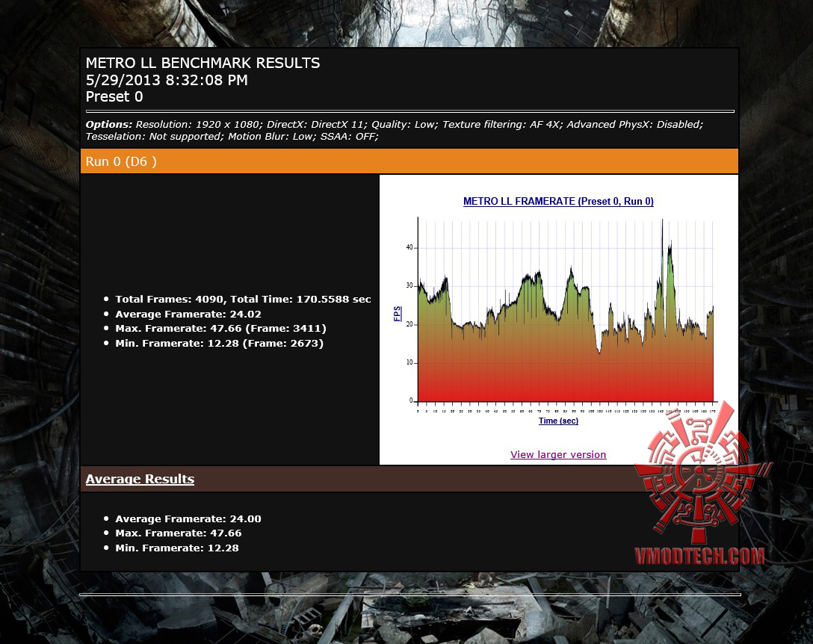The height and width of the screenshot is (644, 813).
Task: Open the 'View larger version' link
Action: 558,455
